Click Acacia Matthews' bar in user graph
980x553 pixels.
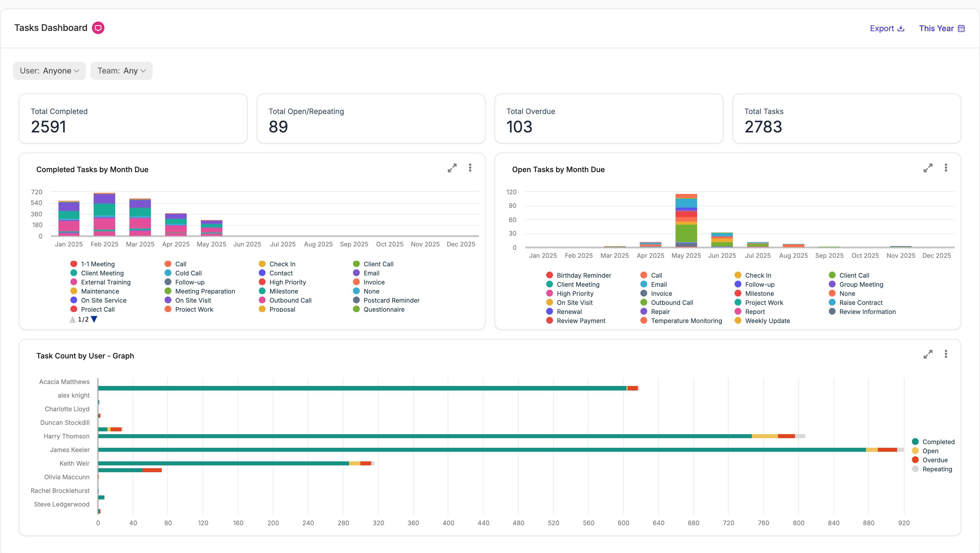coord(369,388)
